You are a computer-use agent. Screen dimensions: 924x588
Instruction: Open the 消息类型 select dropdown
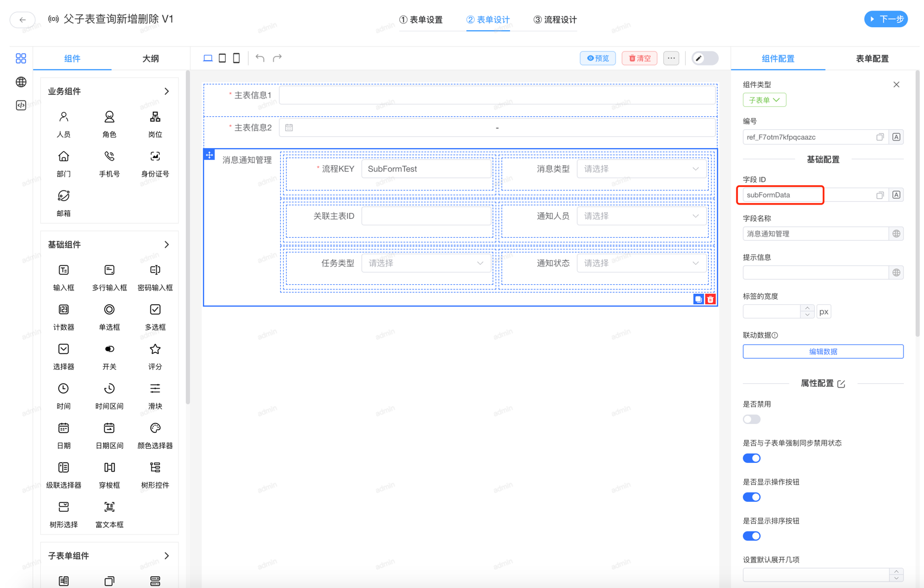(641, 169)
